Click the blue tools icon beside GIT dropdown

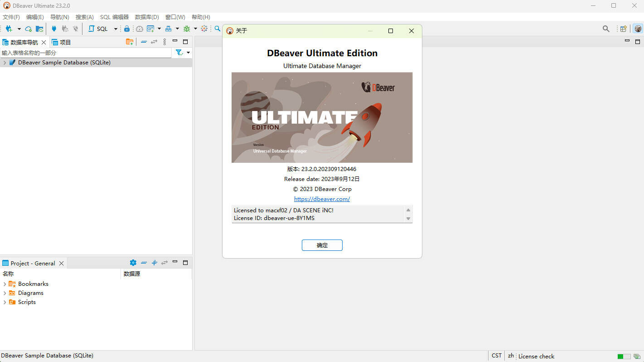pos(169,29)
